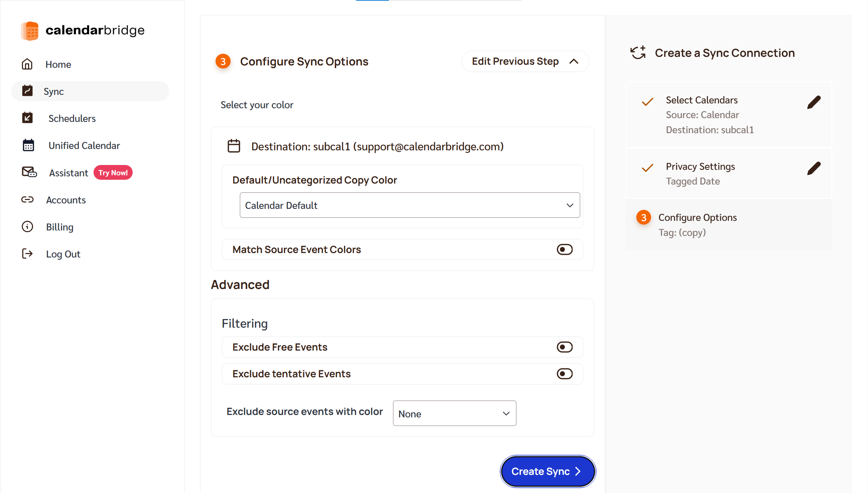Click the Try Now! badge
This screenshot has width=868, height=493.
coord(113,173)
